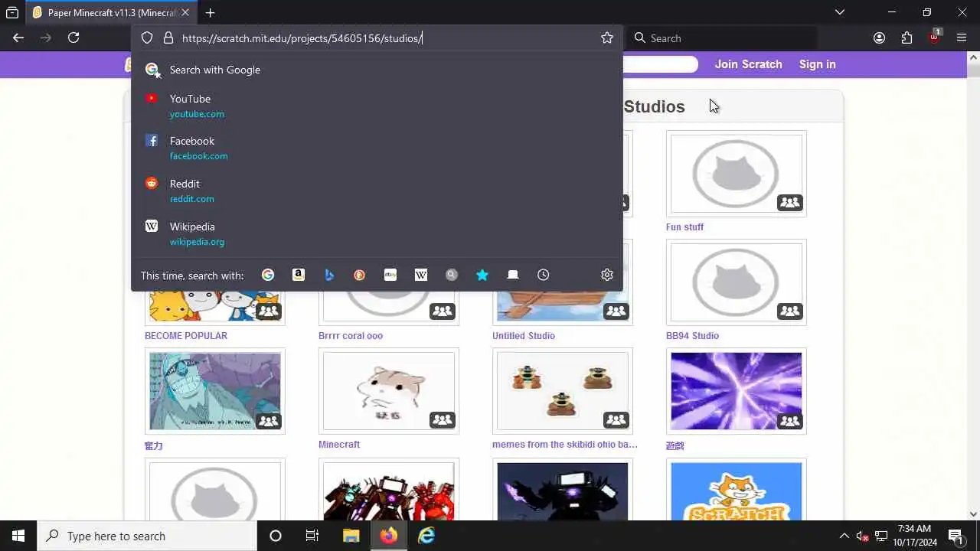The width and height of the screenshot is (980, 551).
Task: Click Join Scratch link
Action: 748,64
